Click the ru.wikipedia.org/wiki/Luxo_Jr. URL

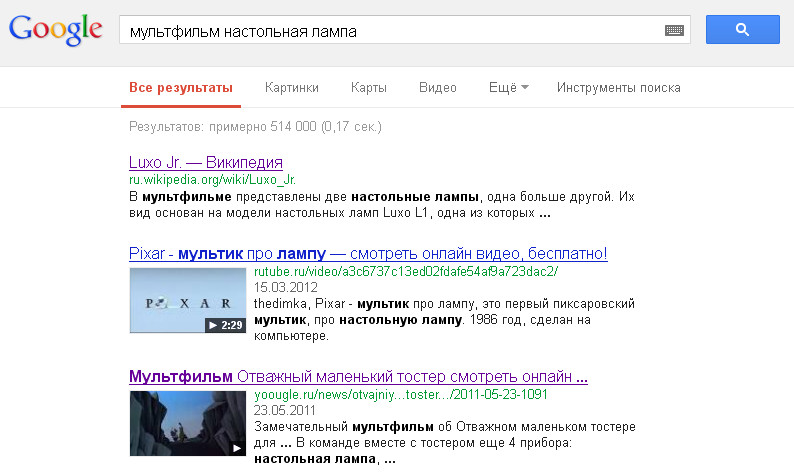(x=212, y=180)
